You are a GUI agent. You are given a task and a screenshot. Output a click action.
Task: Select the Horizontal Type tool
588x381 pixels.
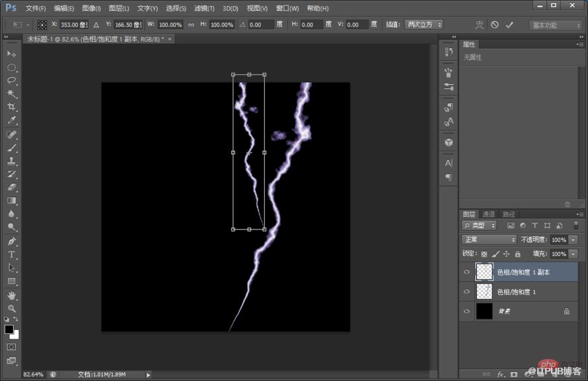(x=12, y=255)
